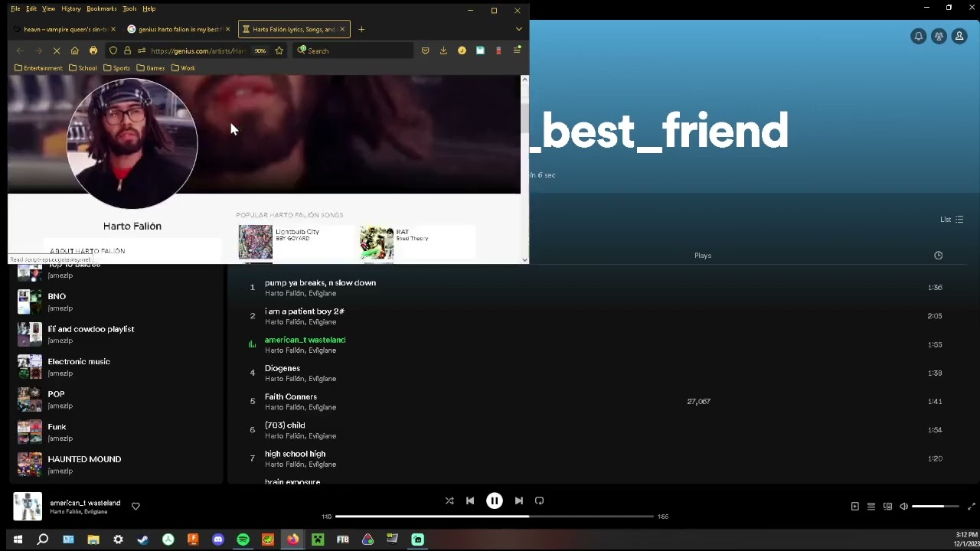Like the song american_t wasteland with heart

[x=136, y=506]
